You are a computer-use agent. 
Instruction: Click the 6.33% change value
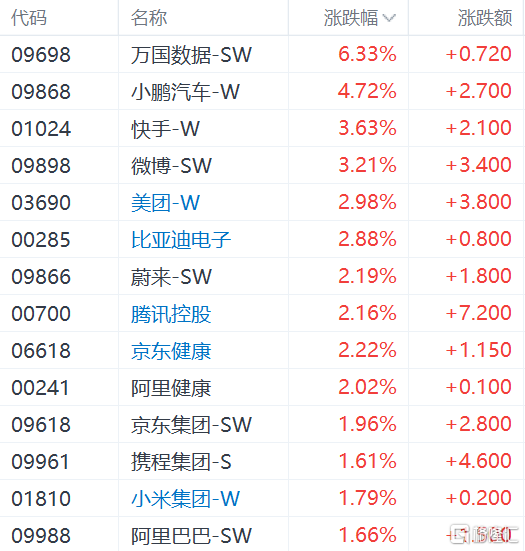click(x=367, y=54)
